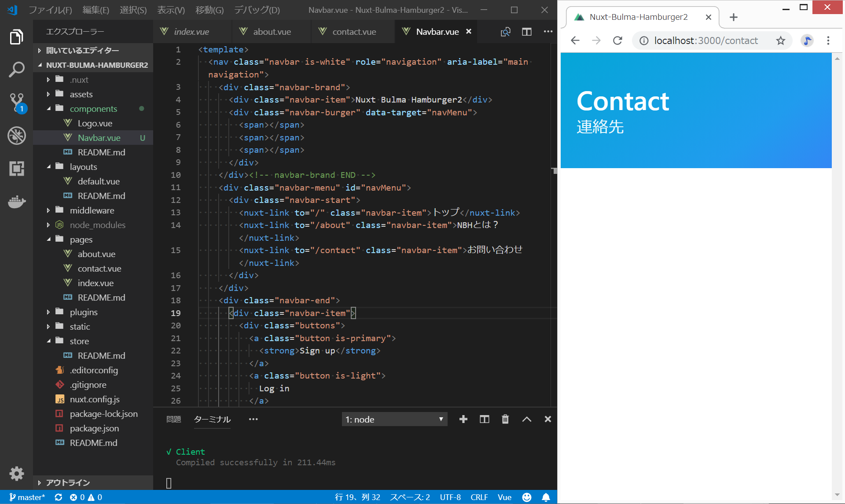
Task: Open the 表示(V) menu
Action: 171,10
